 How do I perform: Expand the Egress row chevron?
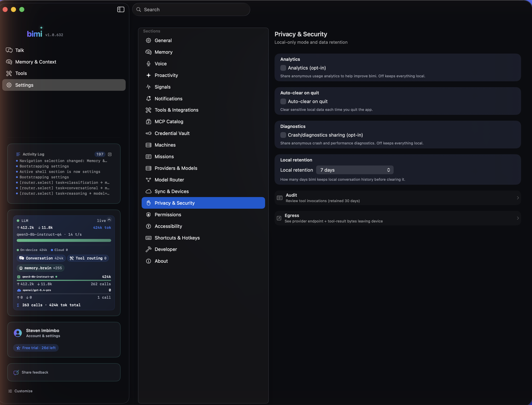click(518, 218)
